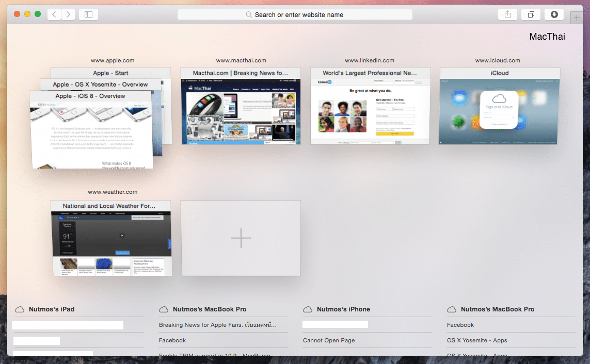The width and height of the screenshot is (590, 364).
Task: Click the cloud icon beside Nutmos's iPad
Action: tap(20, 309)
